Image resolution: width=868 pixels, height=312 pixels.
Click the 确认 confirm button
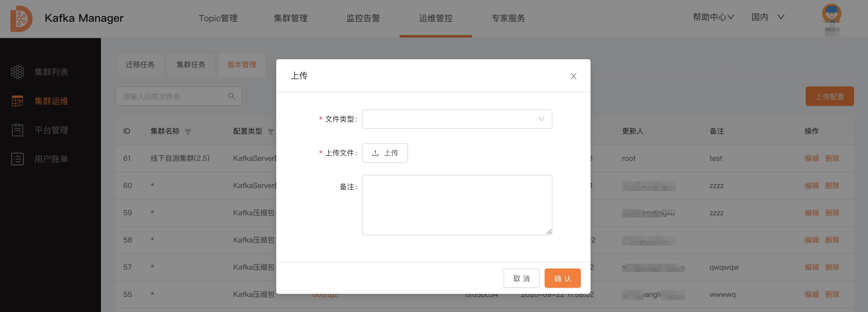click(562, 278)
